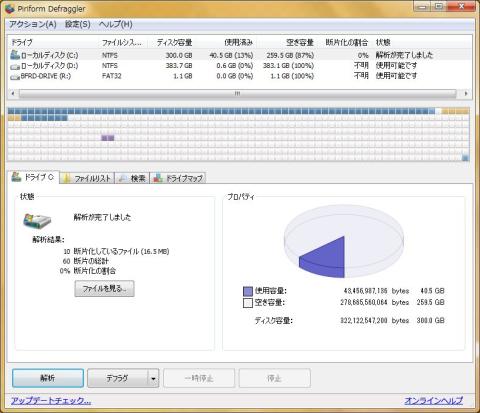Sort by ディスク容量 column header
Image resolution: width=480 pixels, height=413 pixels.
[x=174, y=42]
